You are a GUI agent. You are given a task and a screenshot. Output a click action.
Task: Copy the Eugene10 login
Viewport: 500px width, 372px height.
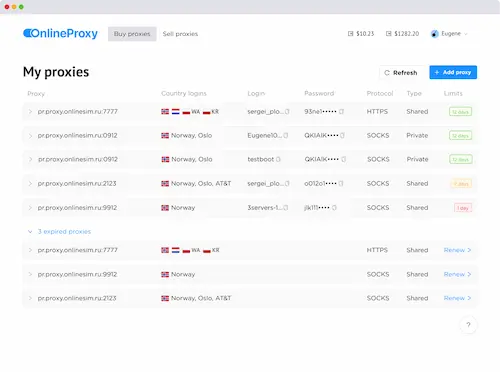[x=286, y=135]
